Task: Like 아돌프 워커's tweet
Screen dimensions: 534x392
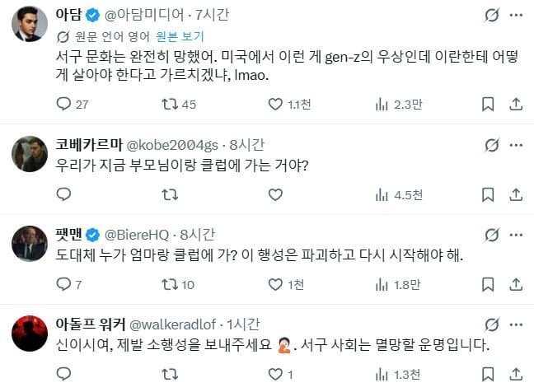Action: (275, 376)
